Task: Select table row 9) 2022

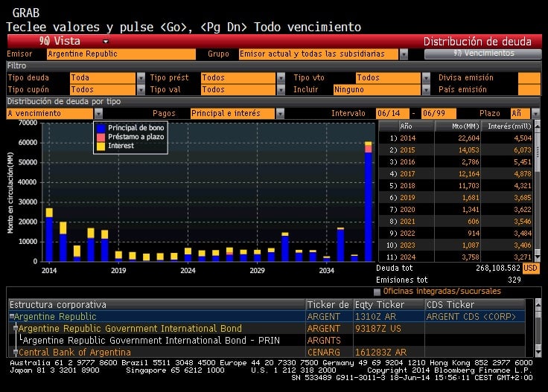Action: 456,233
